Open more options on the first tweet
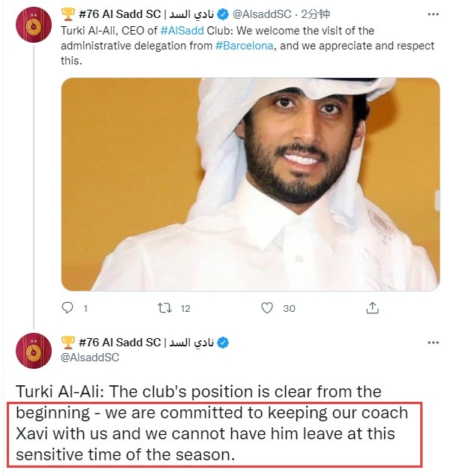 click(x=433, y=14)
